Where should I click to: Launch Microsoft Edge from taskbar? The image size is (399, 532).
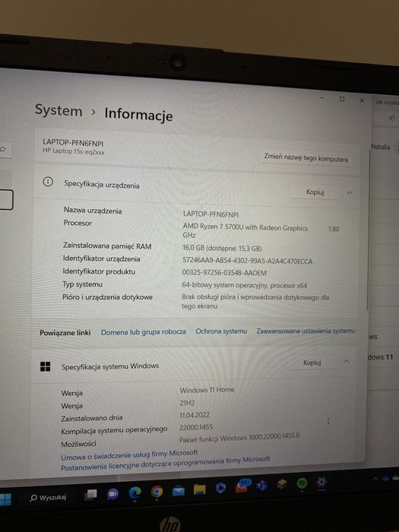point(135,492)
